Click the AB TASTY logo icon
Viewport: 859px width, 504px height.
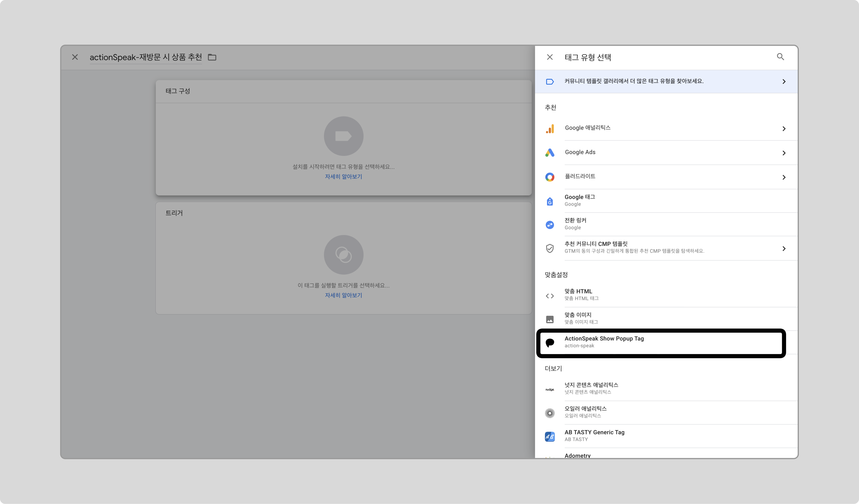point(550,437)
